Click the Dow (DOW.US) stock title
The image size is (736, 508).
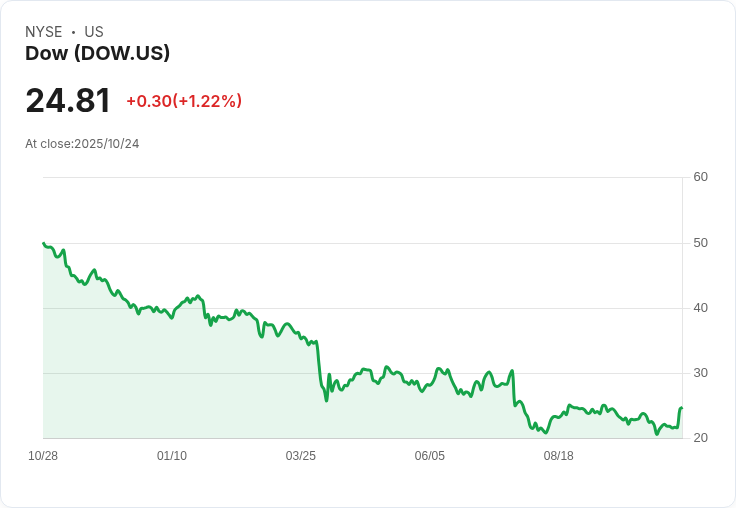point(97,53)
